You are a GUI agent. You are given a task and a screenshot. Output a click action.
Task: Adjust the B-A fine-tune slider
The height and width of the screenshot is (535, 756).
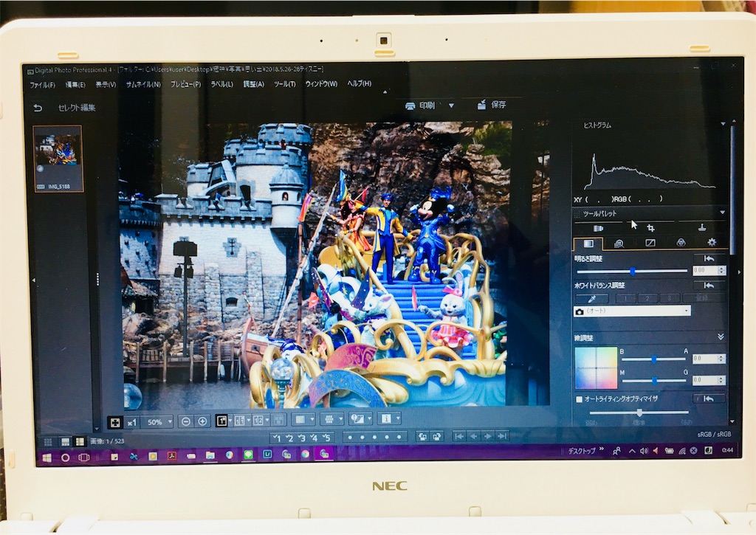pos(654,359)
